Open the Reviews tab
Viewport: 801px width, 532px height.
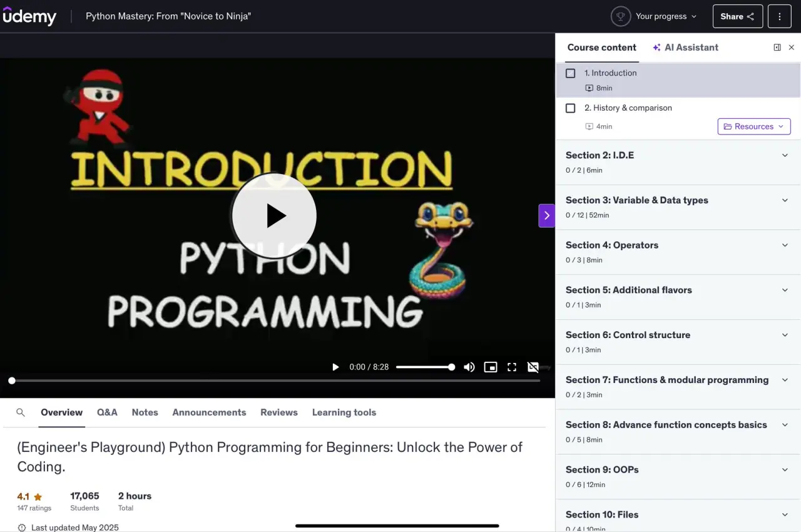[x=279, y=412]
